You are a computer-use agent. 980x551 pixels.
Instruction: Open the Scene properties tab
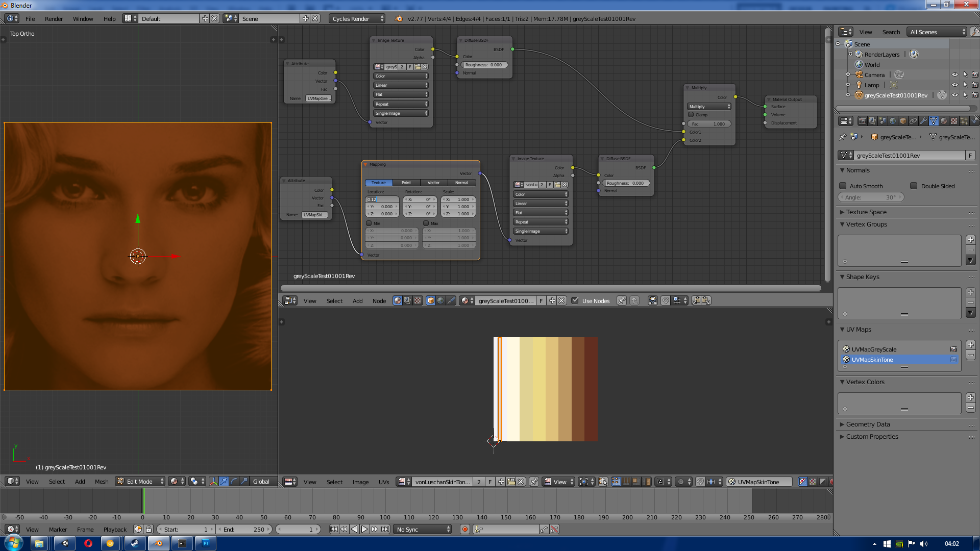pos(883,121)
